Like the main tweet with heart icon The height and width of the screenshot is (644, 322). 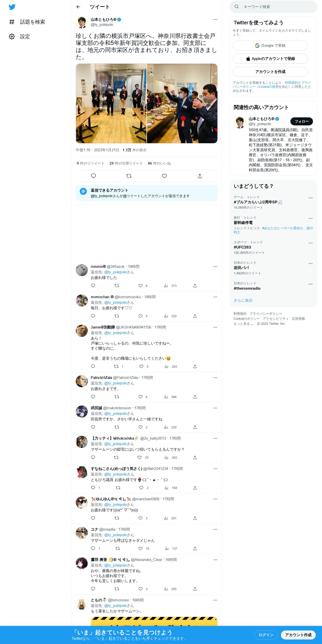click(164, 176)
